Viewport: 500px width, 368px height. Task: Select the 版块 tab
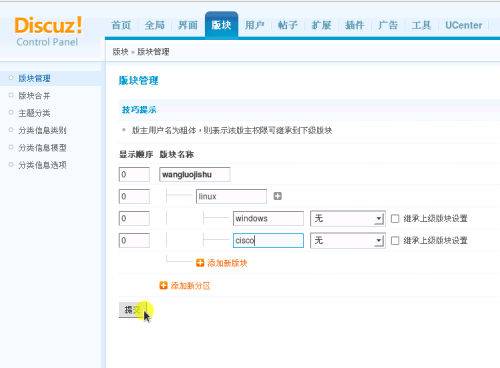[x=221, y=25]
